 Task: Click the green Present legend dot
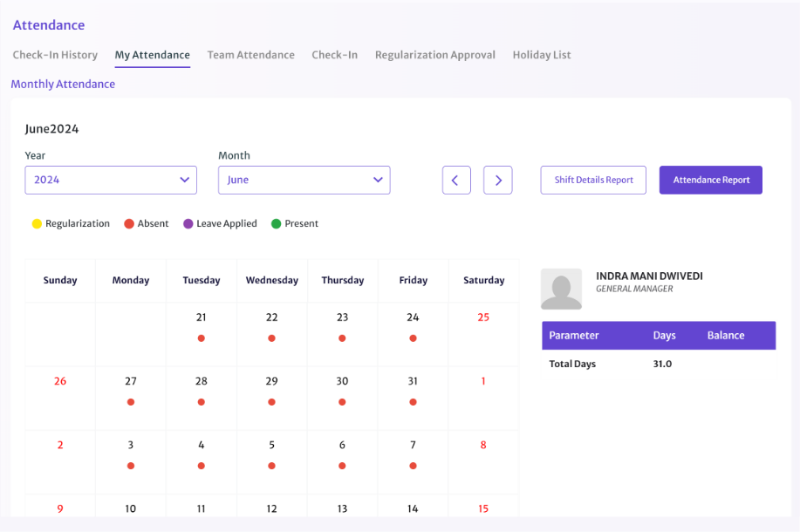[x=276, y=223]
